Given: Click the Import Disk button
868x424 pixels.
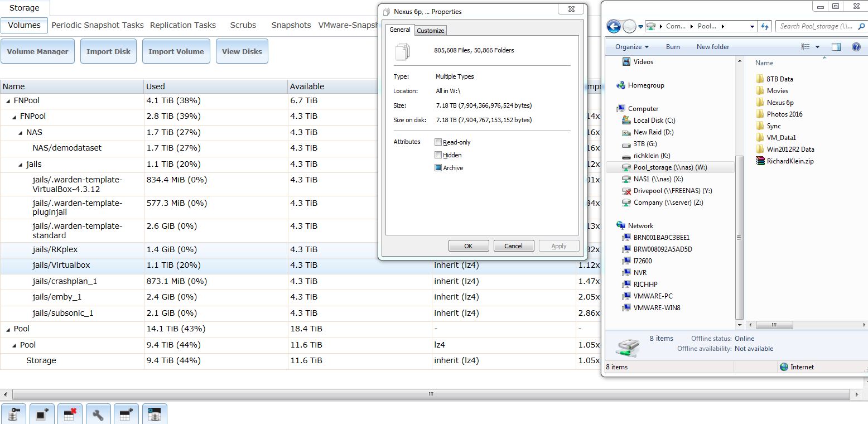Looking at the screenshot, I should [108, 51].
